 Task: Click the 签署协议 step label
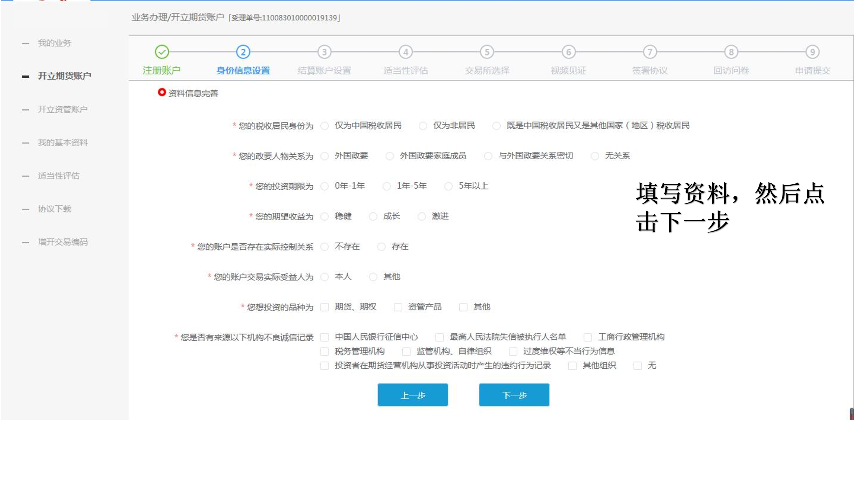click(650, 71)
